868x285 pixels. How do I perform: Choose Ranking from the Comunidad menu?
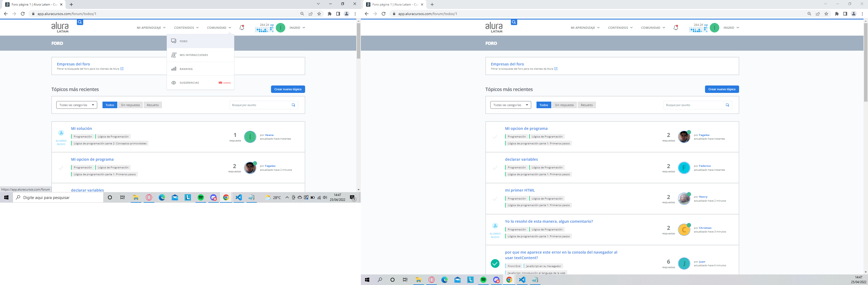point(200,69)
